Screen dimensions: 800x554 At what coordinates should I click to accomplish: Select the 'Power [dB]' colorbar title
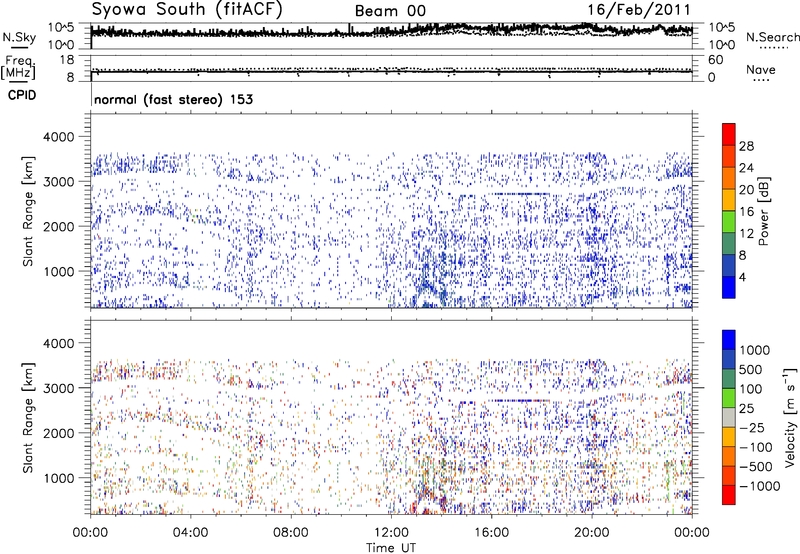pos(764,211)
